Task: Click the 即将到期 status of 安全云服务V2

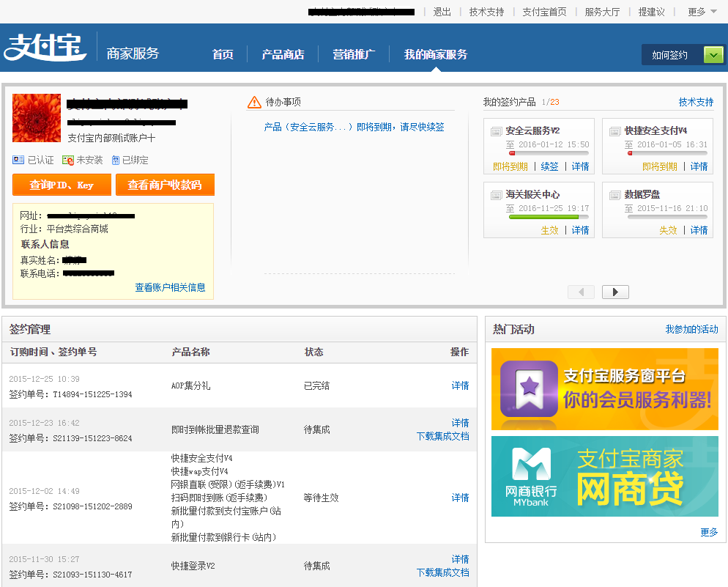Action: point(510,166)
